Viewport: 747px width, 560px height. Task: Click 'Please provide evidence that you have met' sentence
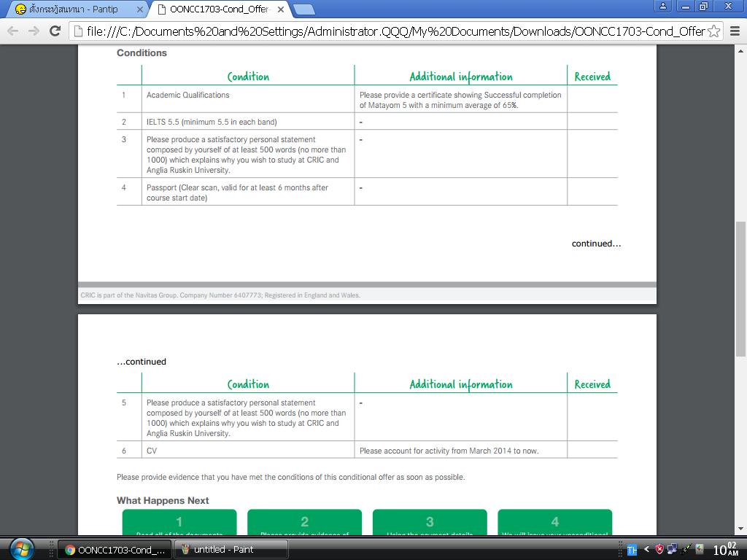coord(290,477)
